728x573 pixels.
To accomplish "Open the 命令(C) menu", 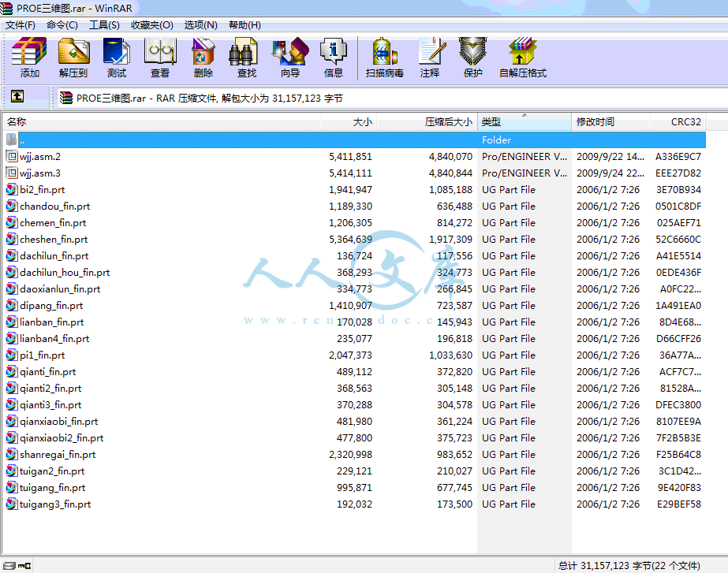I will coord(62,25).
